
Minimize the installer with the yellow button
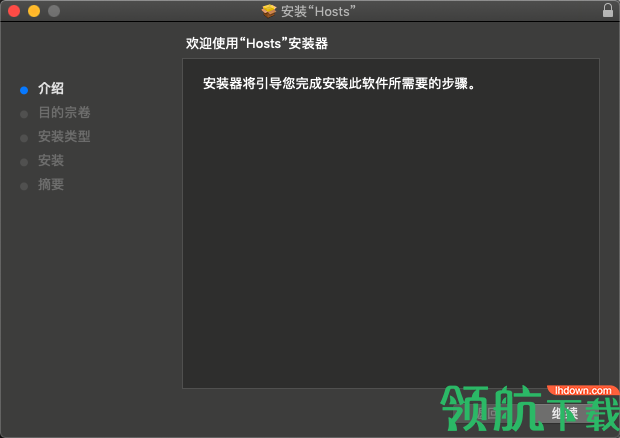pos(34,11)
